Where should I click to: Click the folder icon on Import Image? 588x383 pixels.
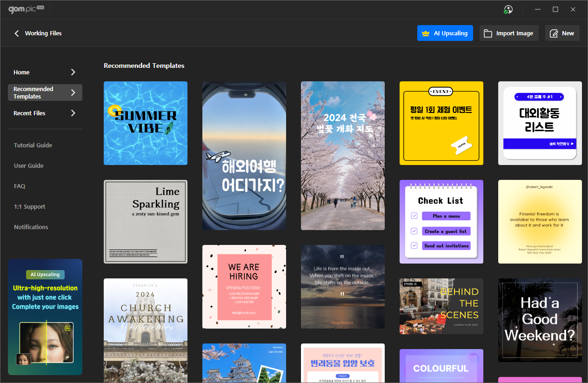coord(488,33)
